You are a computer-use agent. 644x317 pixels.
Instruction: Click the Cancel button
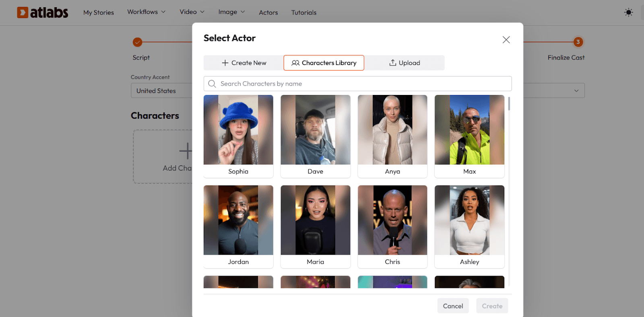(x=453, y=306)
